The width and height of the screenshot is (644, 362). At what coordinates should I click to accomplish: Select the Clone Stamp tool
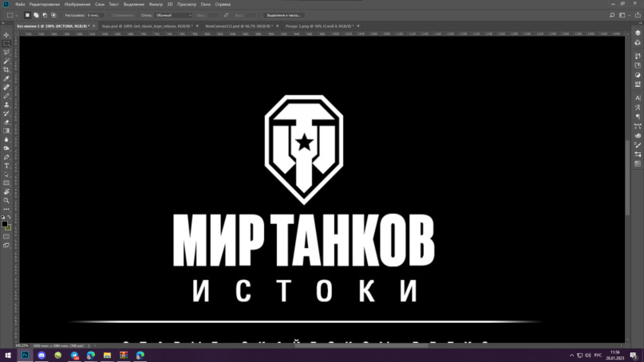pos(6,104)
